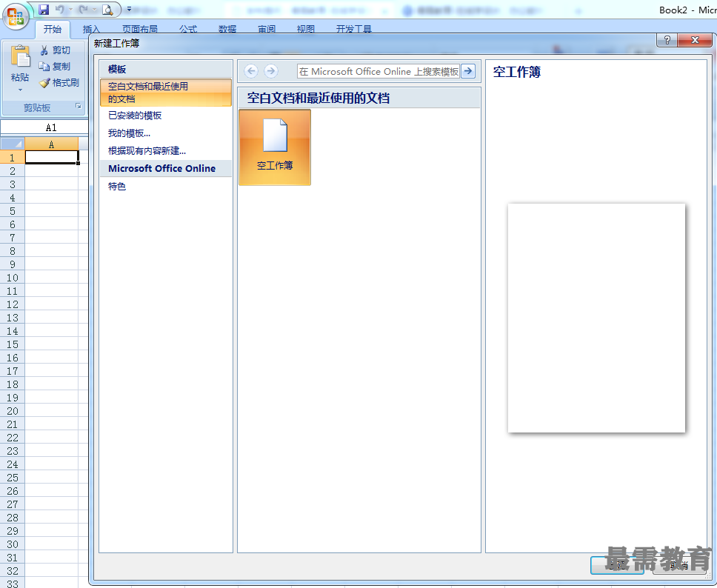Select row 28 header
717x588 pixels.
click(13, 518)
